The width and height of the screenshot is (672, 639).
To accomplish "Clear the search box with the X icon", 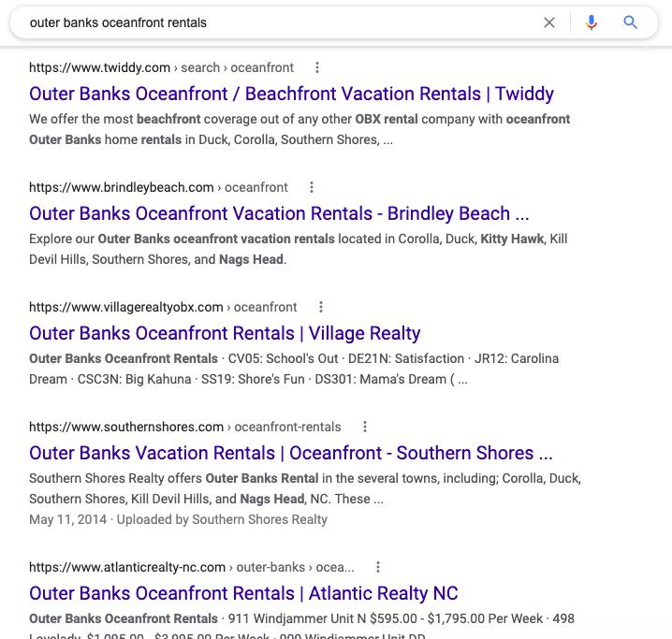I will (x=549, y=22).
